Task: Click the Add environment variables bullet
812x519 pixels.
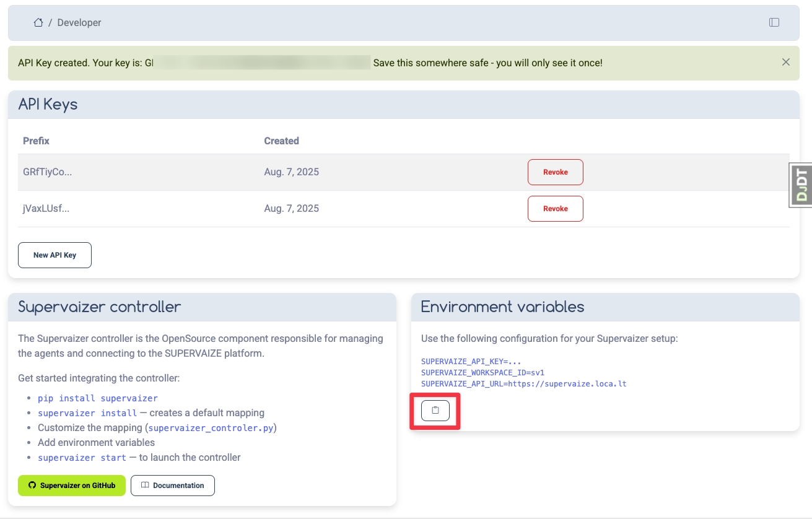Action: pyautogui.click(x=97, y=443)
